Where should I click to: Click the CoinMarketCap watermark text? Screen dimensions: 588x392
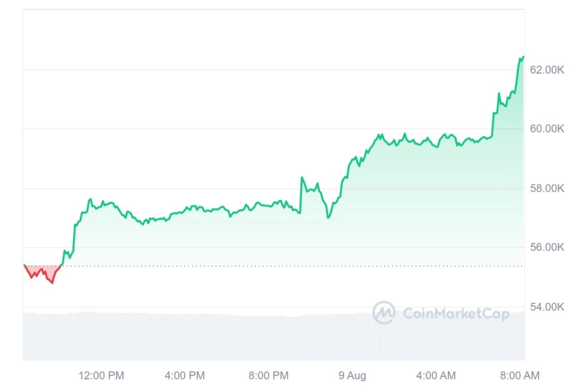pyautogui.click(x=456, y=313)
